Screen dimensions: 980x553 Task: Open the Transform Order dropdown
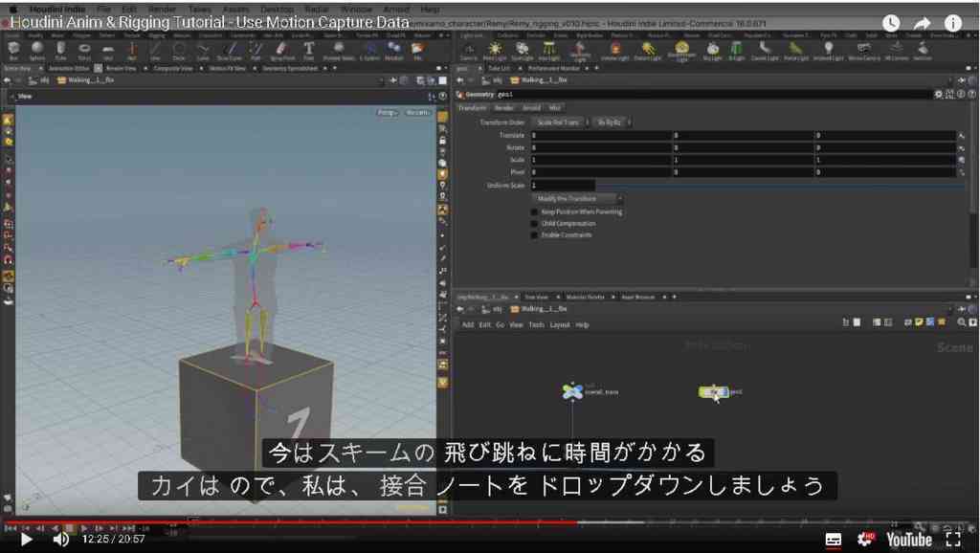tap(561, 122)
